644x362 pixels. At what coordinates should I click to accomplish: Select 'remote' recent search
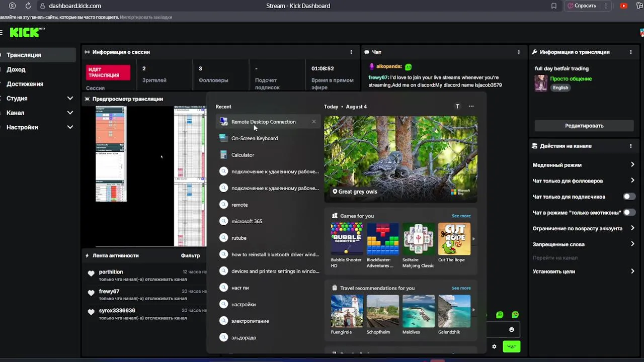point(268,205)
